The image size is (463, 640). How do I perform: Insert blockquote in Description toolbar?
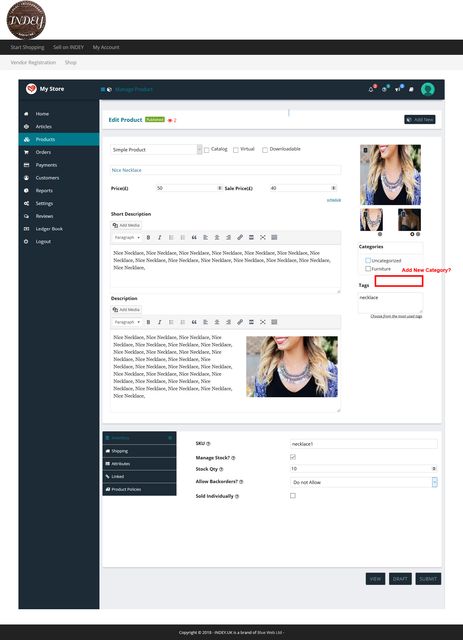click(x=194, y=322)
